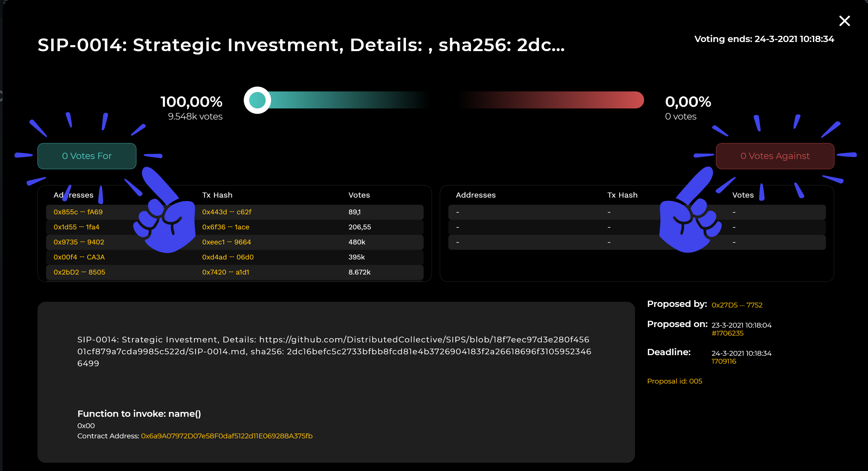Click the Voting ends timestamp
Screen dimensions: 868x471
click(764, 39)
